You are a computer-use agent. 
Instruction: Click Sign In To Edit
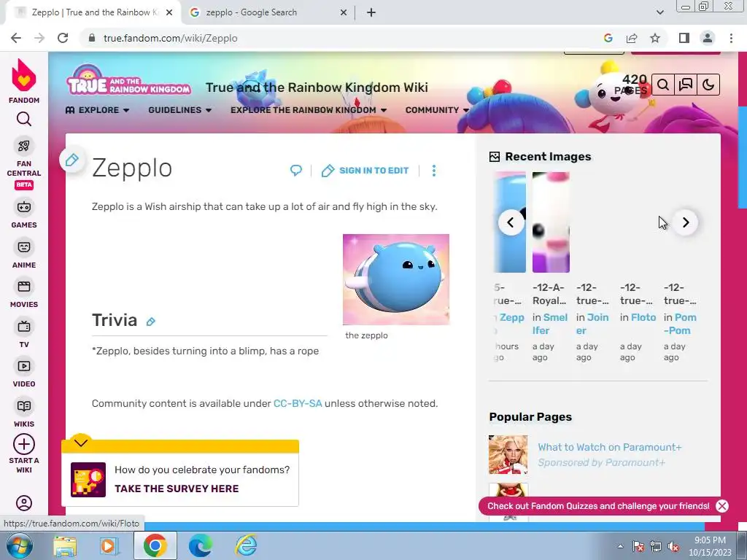(365, 171)
